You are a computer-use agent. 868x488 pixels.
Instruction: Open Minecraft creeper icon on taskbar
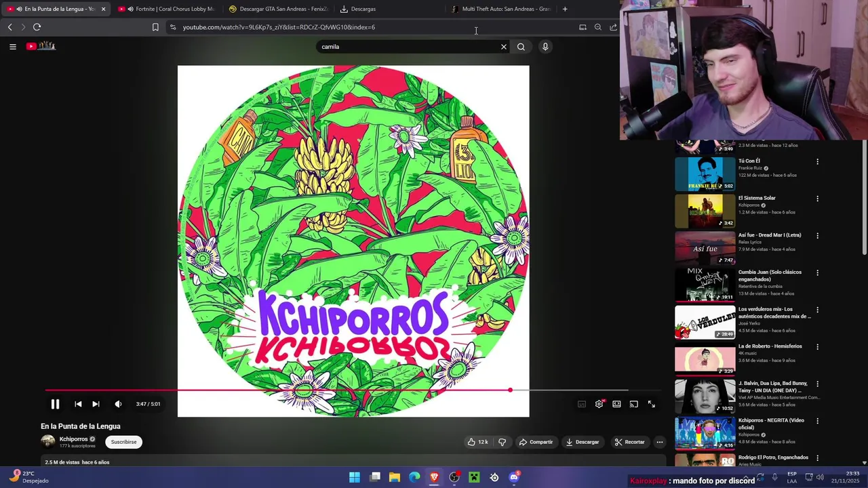(474, 477)
